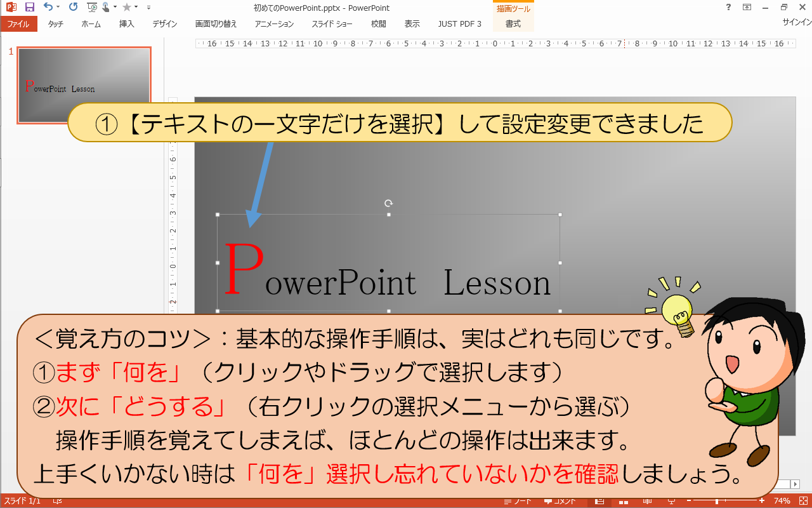Viewport: 812px width, 508px height.
Task: Select the 画面切り替え ribbon tab
Action: click(216, 24)
